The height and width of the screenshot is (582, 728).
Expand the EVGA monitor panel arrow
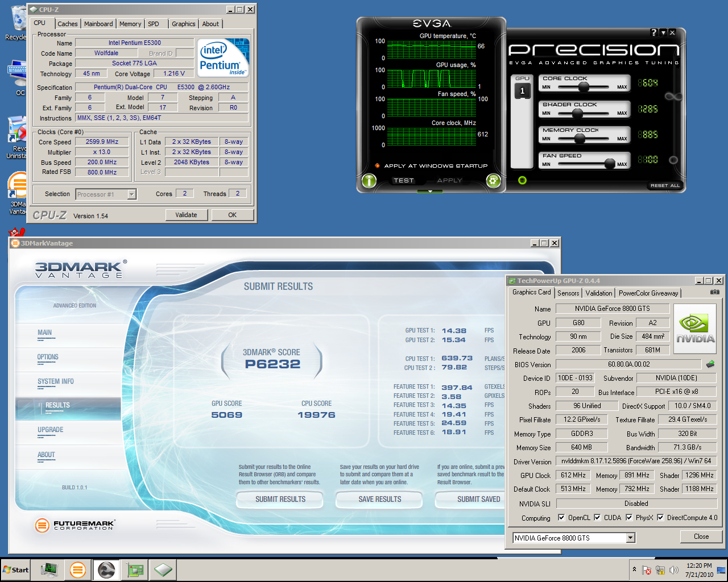tap(431, 192)
